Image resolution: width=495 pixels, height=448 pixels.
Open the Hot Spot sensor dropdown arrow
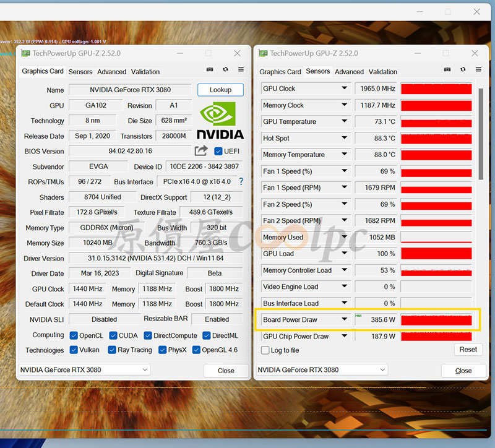pos(345,137)
